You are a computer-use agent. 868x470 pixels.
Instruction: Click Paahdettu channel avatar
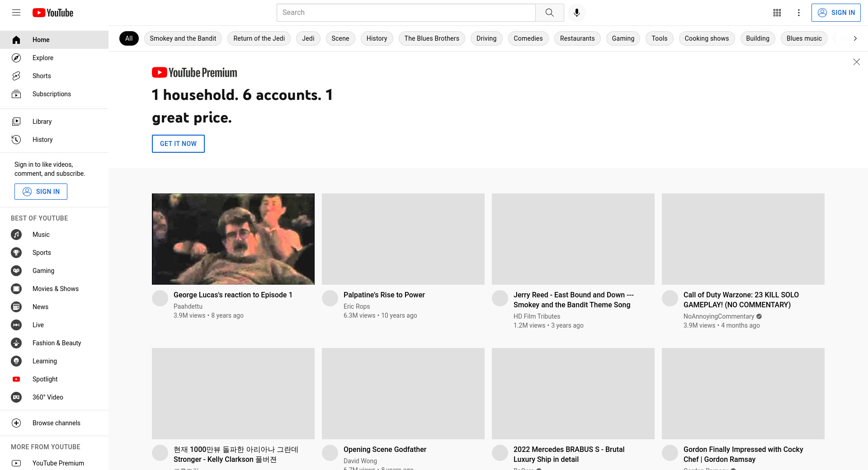(160, 298)
